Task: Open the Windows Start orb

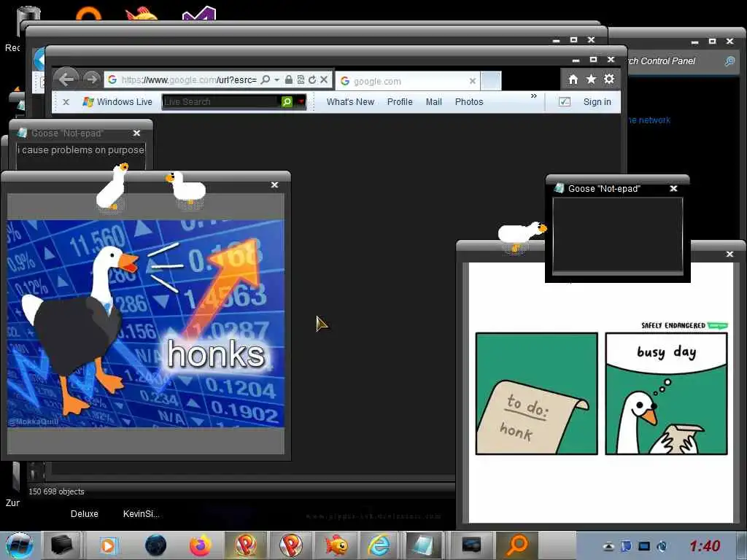Action: (x=20, y=545)
